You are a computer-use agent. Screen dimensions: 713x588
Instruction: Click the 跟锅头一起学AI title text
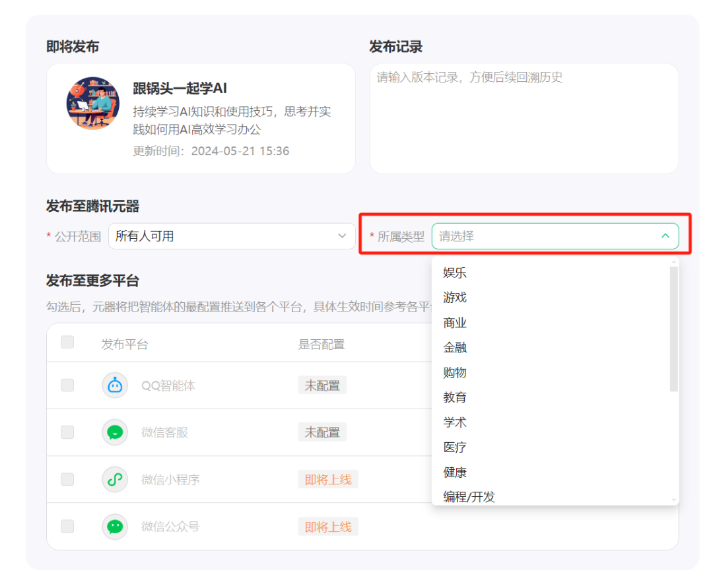(x=180, y=88)
